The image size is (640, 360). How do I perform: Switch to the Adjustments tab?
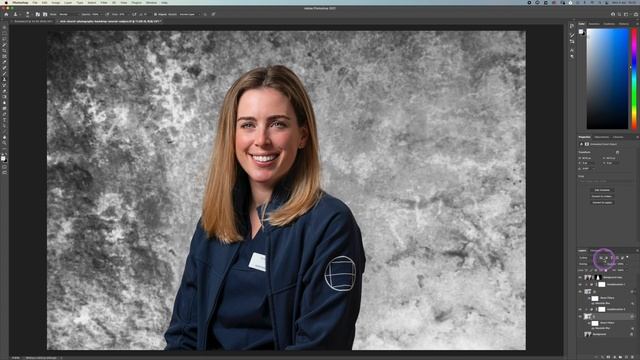(x=602, y=137)
